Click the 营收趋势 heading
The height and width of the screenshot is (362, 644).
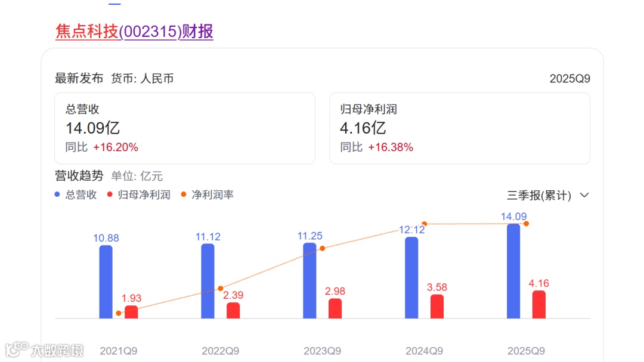pyautogui.click(x=79, y=176)
